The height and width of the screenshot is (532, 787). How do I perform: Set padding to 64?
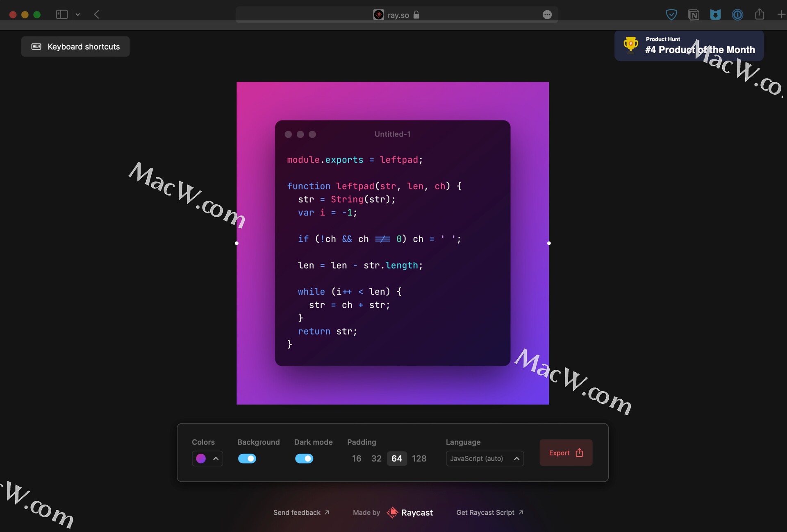point(397,459)
